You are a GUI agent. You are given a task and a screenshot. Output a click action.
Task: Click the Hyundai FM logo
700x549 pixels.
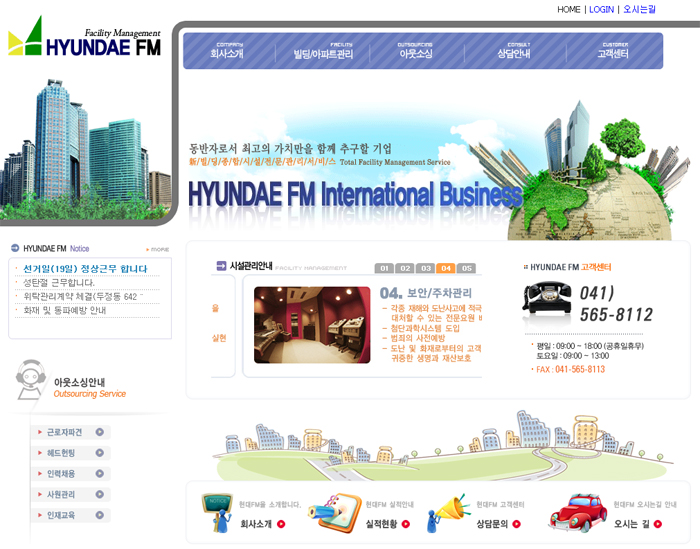coord(84,39)
